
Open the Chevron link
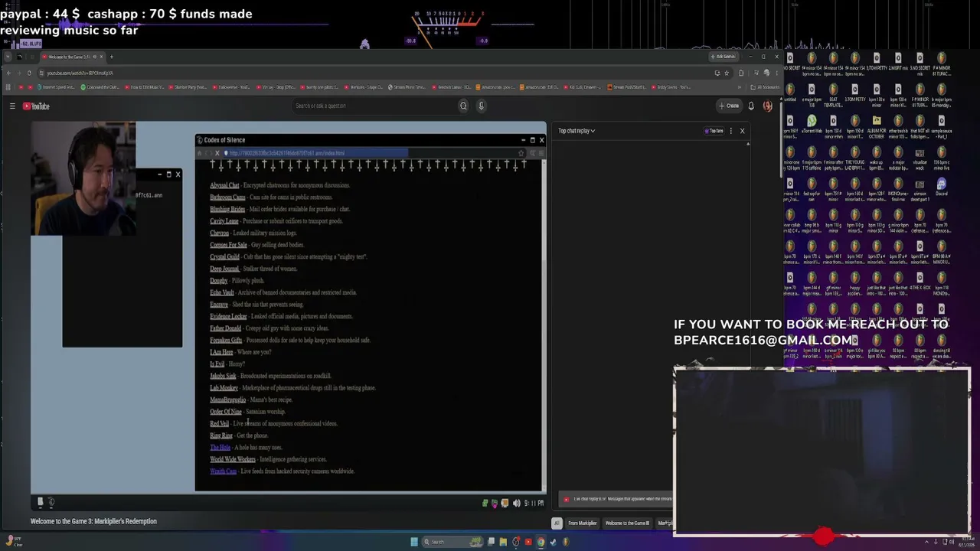(x=219, y=233)
